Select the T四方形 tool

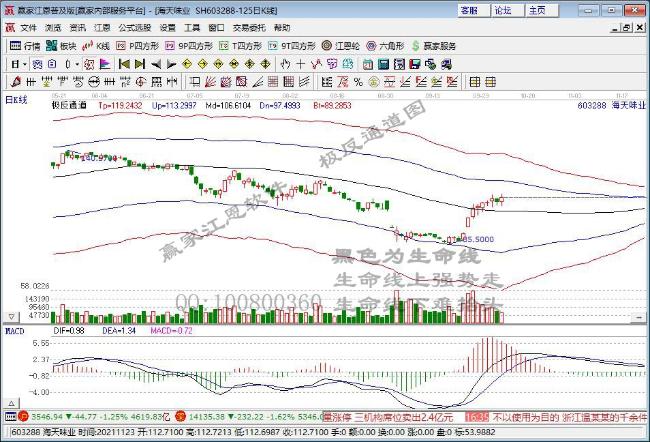tap(240, 46)
